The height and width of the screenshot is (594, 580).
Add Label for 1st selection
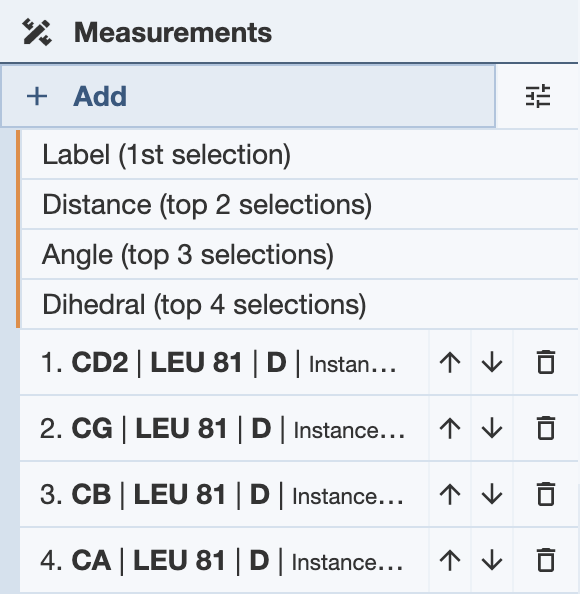pos(299,155)
